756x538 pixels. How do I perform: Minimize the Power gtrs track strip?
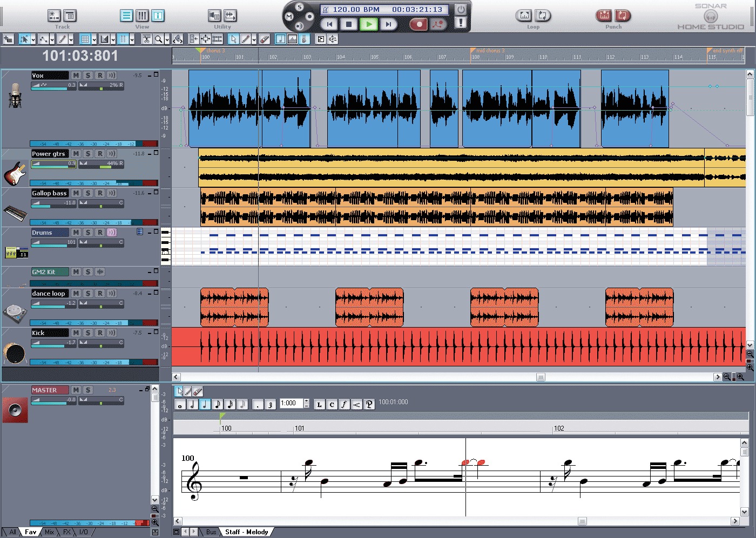[150, 154]
